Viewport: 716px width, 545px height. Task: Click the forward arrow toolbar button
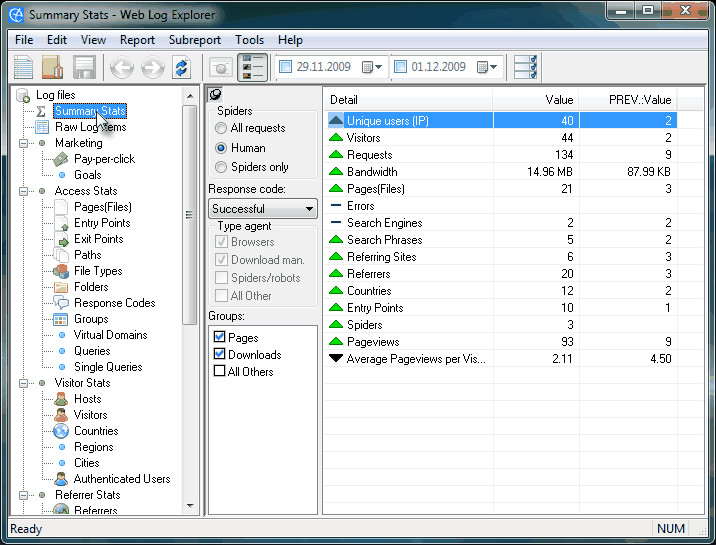pos(152,68)
